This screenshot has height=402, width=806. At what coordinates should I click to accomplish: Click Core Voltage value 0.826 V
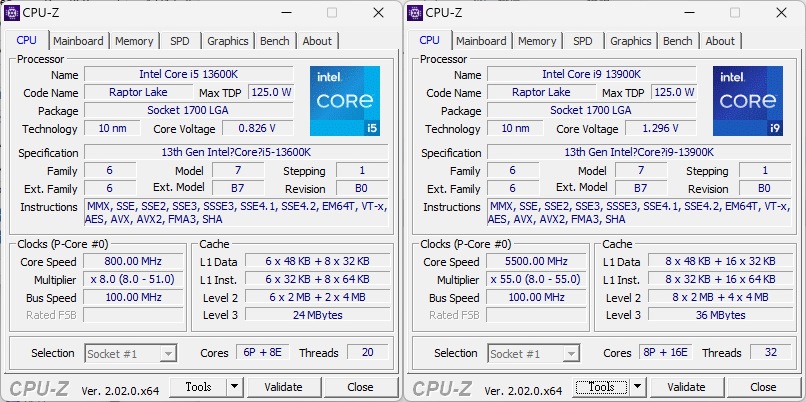[x=258, y=128]
